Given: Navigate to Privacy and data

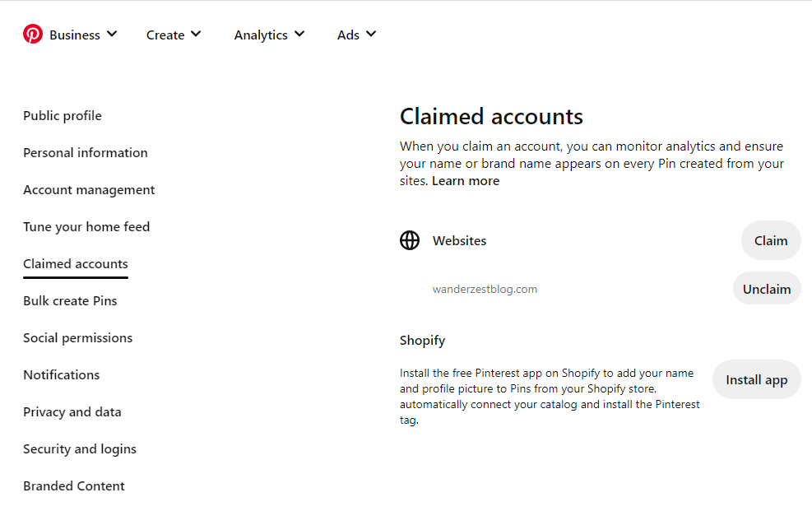Looking at the screenshot, I should pos(72,412).
